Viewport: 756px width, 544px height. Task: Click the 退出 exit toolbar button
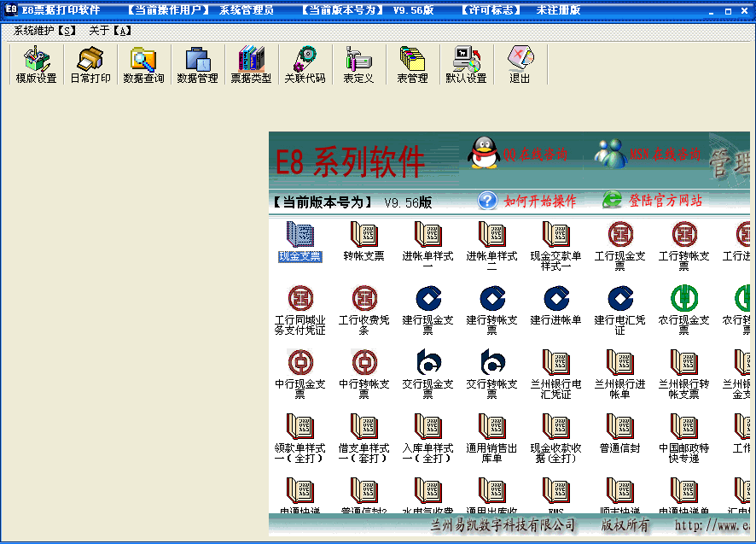point(520,65)
